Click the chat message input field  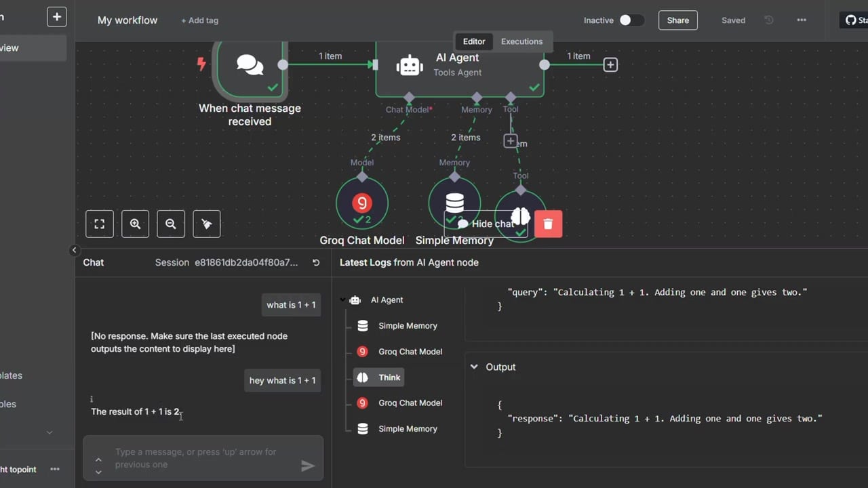203,458
